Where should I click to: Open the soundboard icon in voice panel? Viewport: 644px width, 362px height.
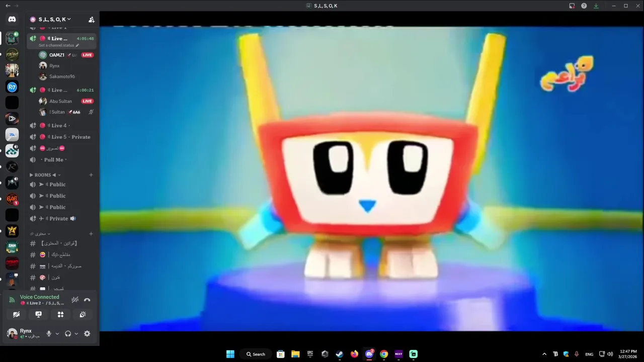click(83, 314)
